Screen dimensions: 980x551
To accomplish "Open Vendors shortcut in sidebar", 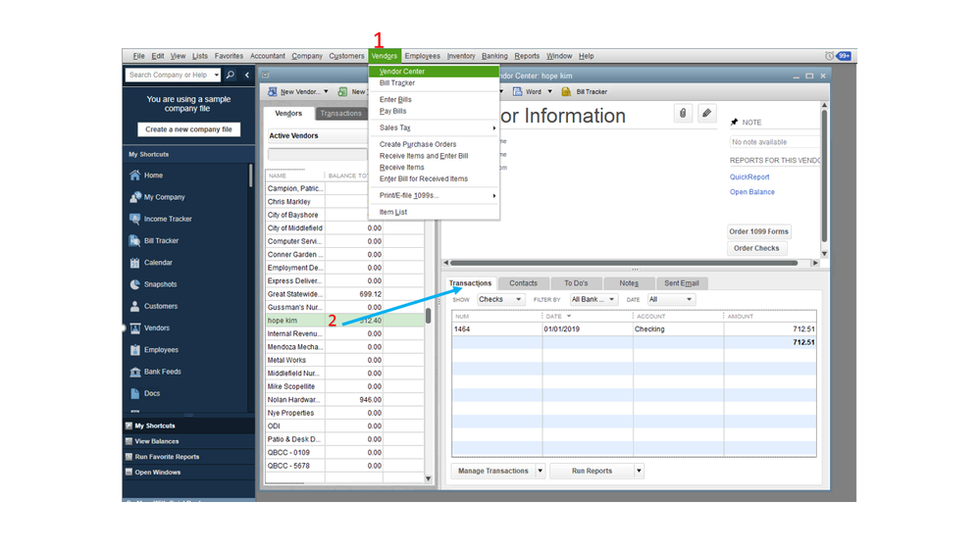I will pos(156,328).
